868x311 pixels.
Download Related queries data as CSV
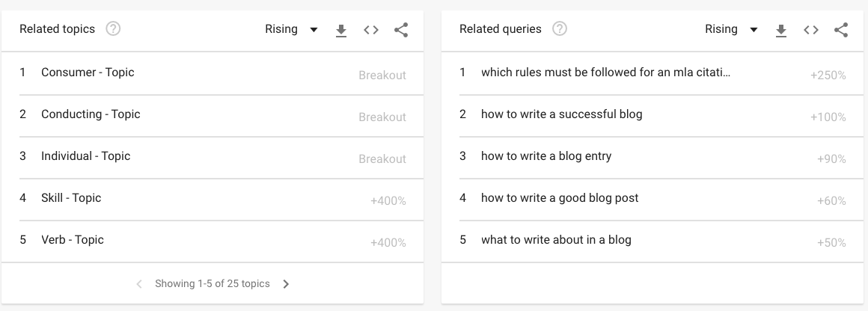tap(781, 30)
